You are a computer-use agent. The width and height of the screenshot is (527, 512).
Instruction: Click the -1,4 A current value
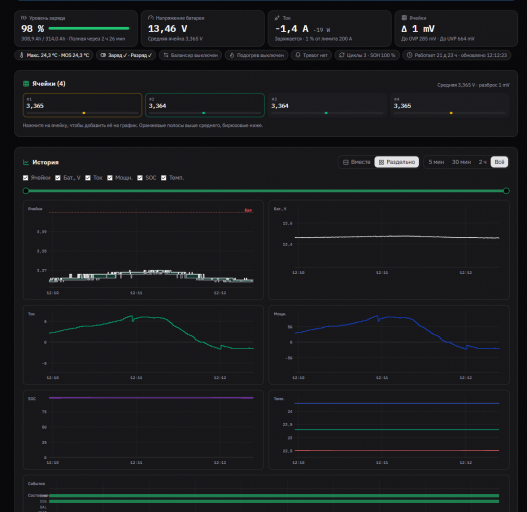click(291, 29)
